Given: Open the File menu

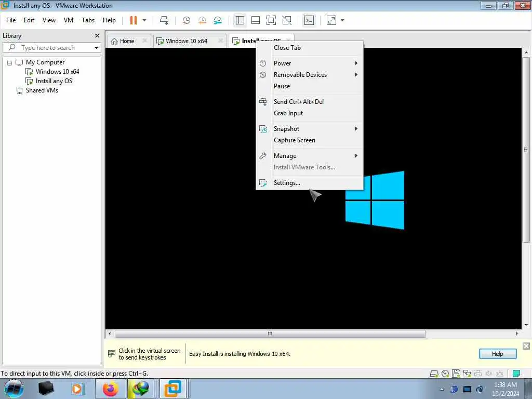Looking at the screenshot, I should [11, 20].
